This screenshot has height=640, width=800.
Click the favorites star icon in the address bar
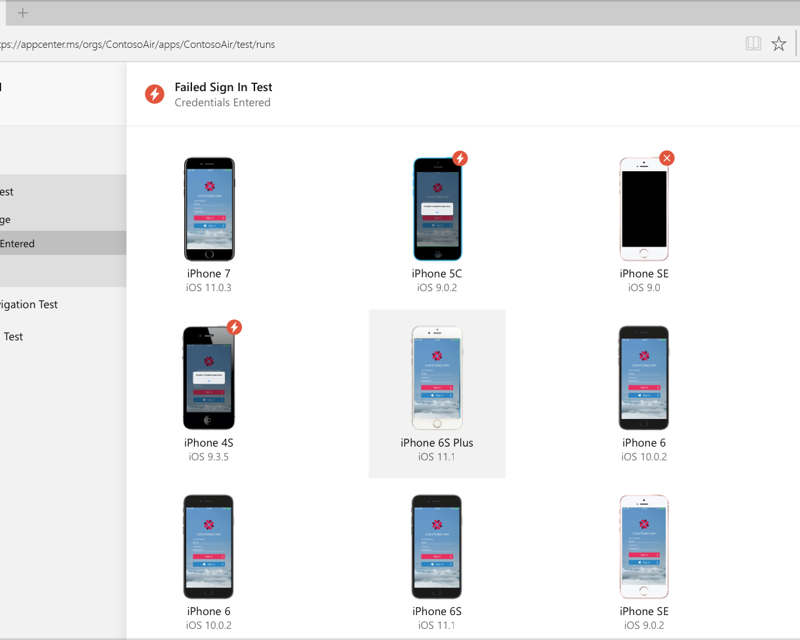[x=778, y=44]
